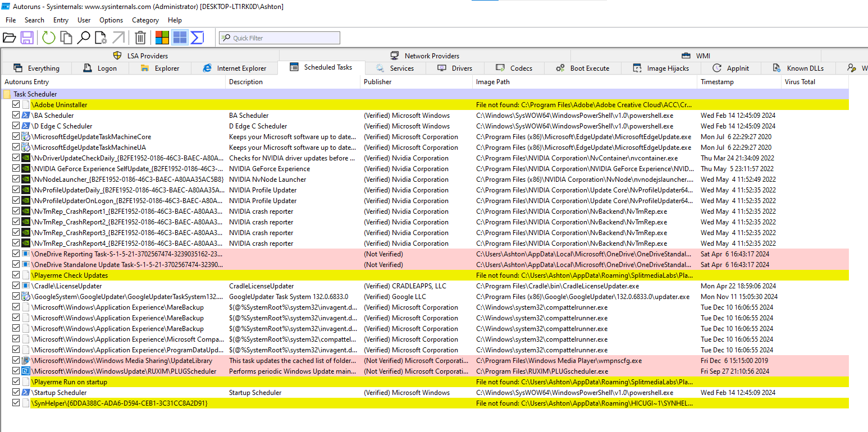Click the D Edge C Scheduler entry icon
Image resolution: width=868 pixels, height=432 pixels.
26,126
